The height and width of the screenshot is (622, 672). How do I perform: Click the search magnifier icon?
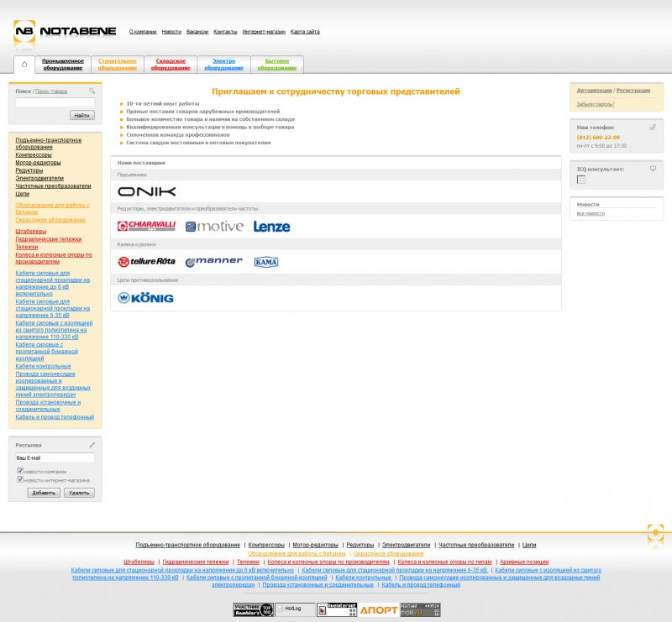(92, 91)
